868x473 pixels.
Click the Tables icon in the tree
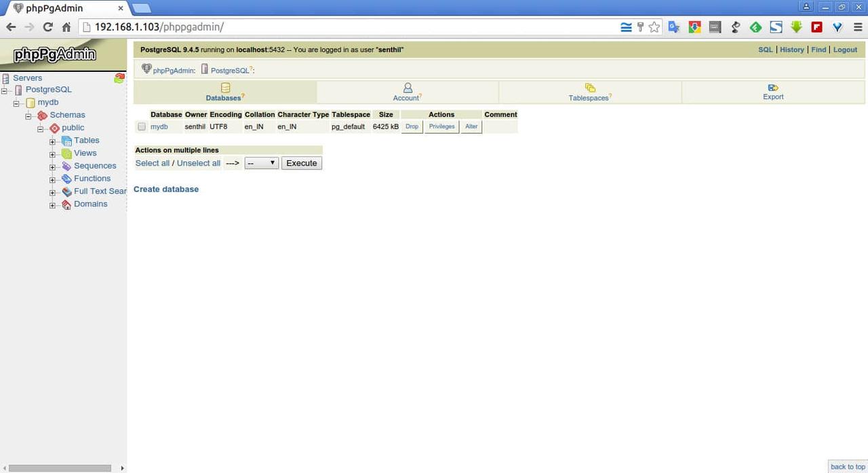[66, 140]
